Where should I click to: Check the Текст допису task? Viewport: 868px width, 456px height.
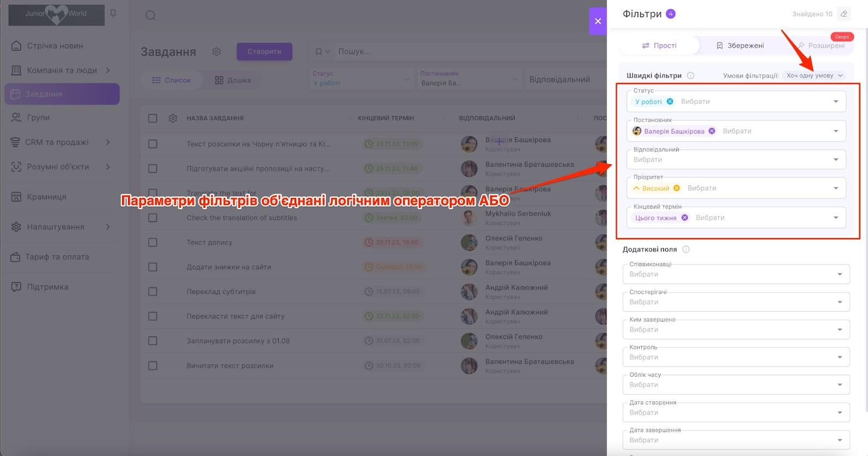point(153,242)
